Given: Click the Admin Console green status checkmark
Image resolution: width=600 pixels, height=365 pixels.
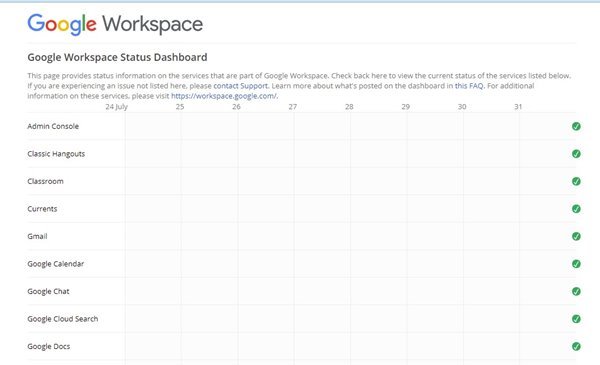Looking at the screenshot, I should point(576,126).
